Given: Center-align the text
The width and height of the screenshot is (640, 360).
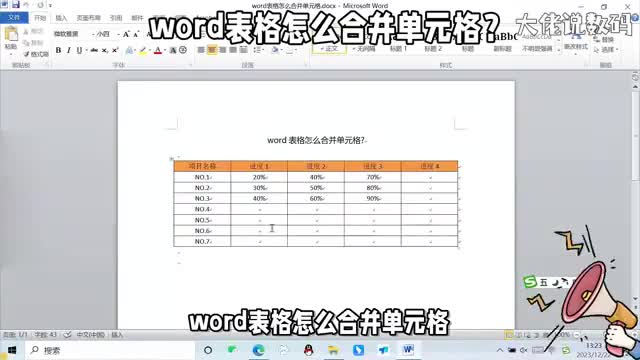Looking at the screenshot, I should click(211, 50).
